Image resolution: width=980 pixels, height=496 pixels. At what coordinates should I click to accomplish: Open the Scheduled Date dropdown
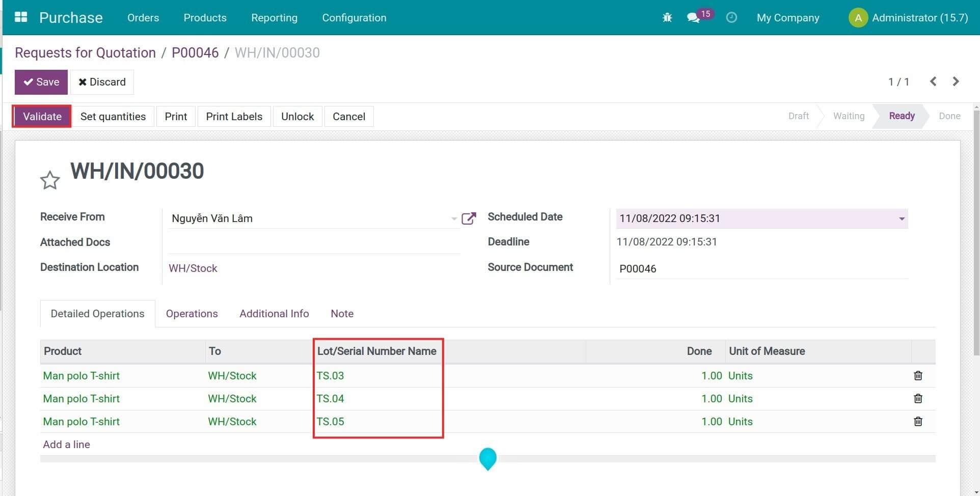pos(902,219)
